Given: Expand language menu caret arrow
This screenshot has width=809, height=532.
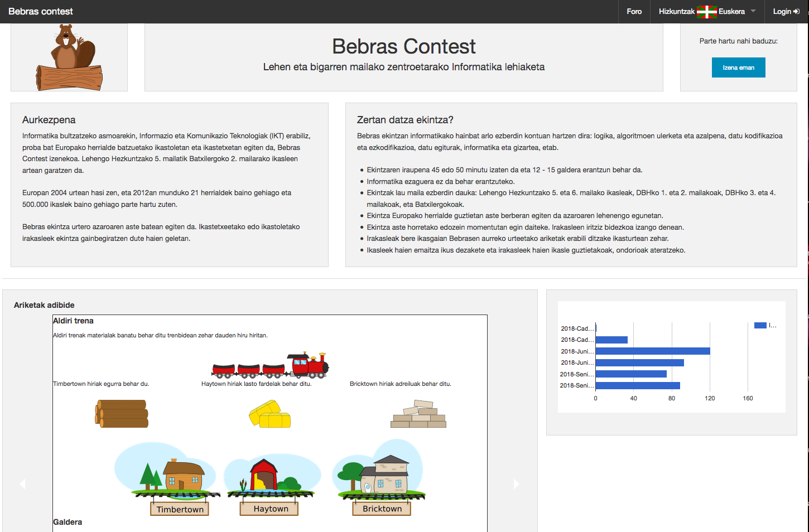Looking at the screenshot, I should (753, 11).
